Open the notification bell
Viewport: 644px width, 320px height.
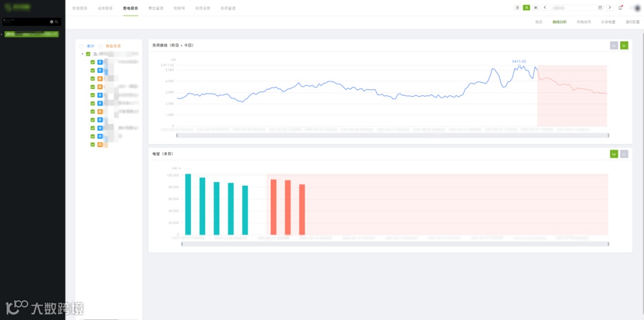tap(620, 8)
